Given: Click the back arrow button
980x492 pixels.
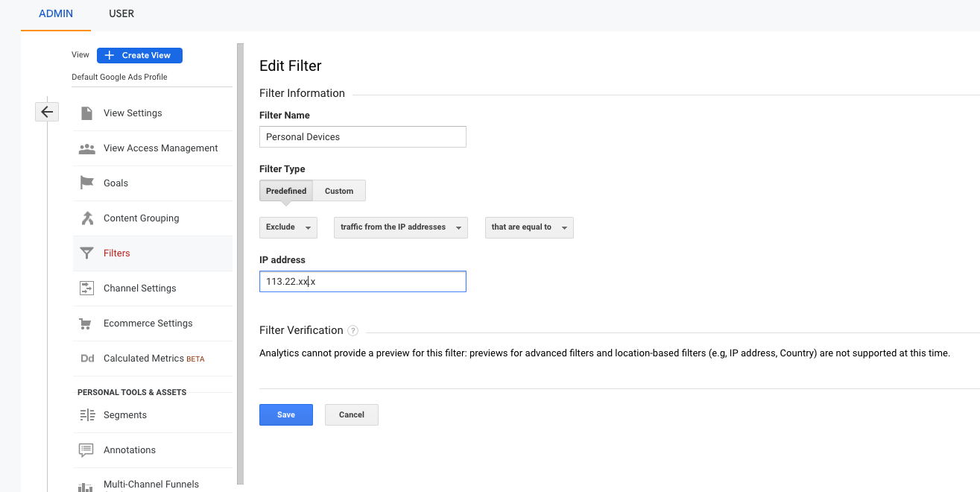Looking at the screenshot, I should coord(47,112).
